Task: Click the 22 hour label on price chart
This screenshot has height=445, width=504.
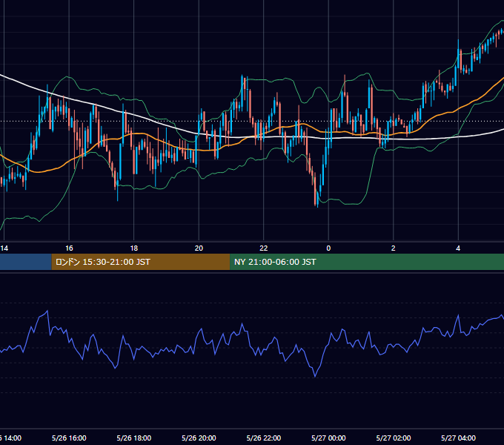Action: pyautogui.click(x=264, y=248)
